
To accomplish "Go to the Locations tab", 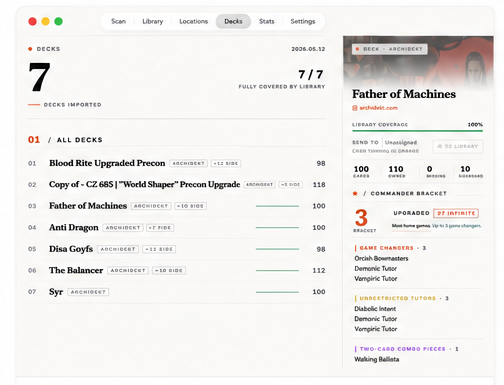I will pos(193,21).
